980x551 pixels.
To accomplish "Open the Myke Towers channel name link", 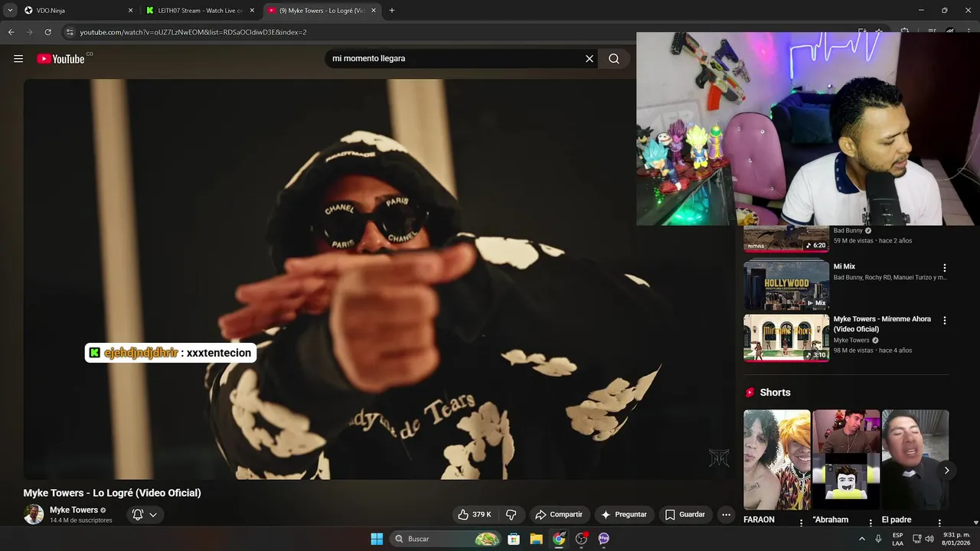I will click(73, 510).
